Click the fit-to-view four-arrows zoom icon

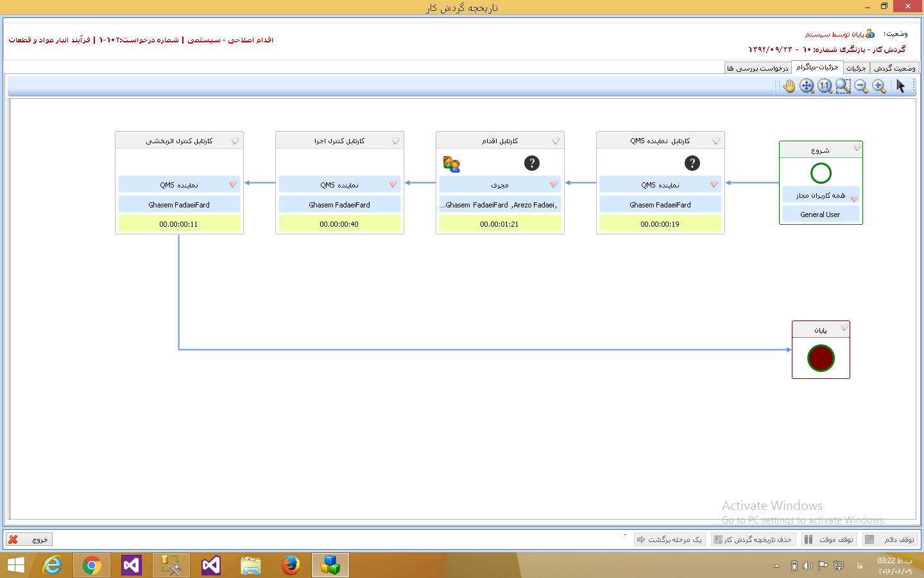[x=807, y=86]
